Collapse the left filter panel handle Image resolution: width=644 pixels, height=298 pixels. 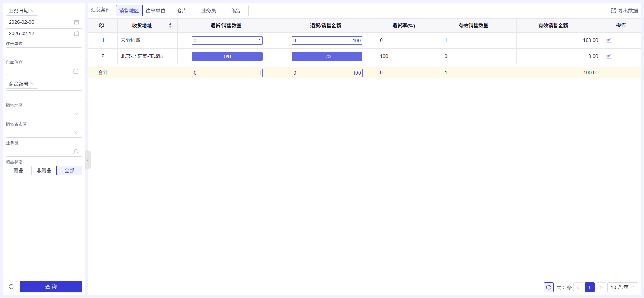(x=88, y=160)
